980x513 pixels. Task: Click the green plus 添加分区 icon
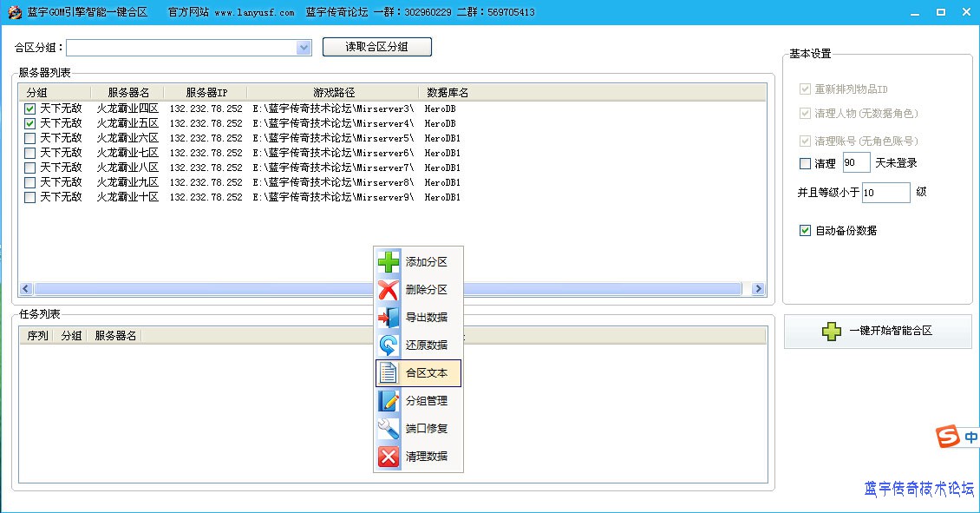(x=389, y=261)
